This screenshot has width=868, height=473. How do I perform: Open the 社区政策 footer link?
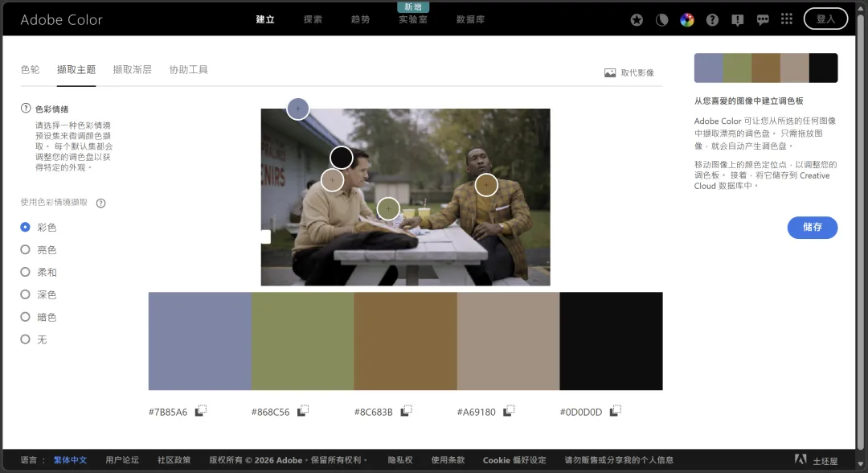point(174,459)
